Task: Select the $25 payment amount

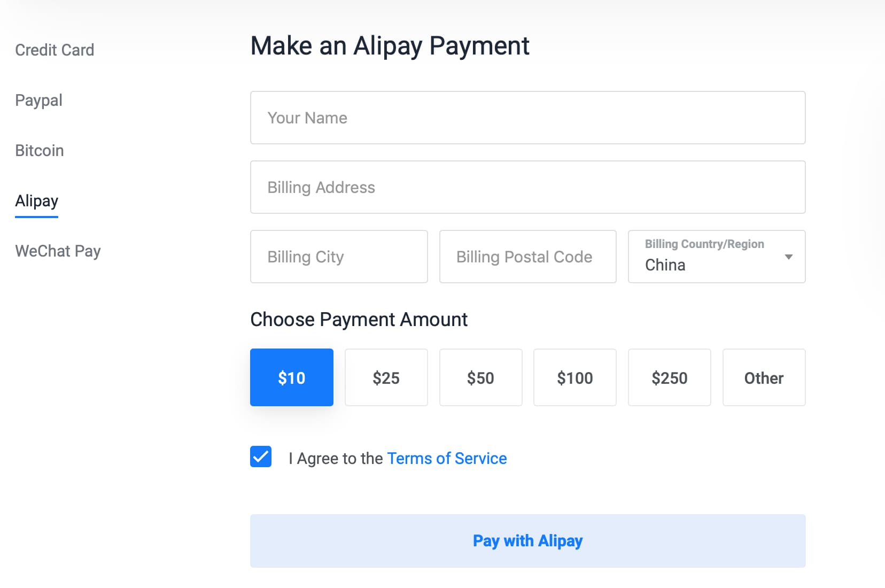Action: (x=386, y=377)
